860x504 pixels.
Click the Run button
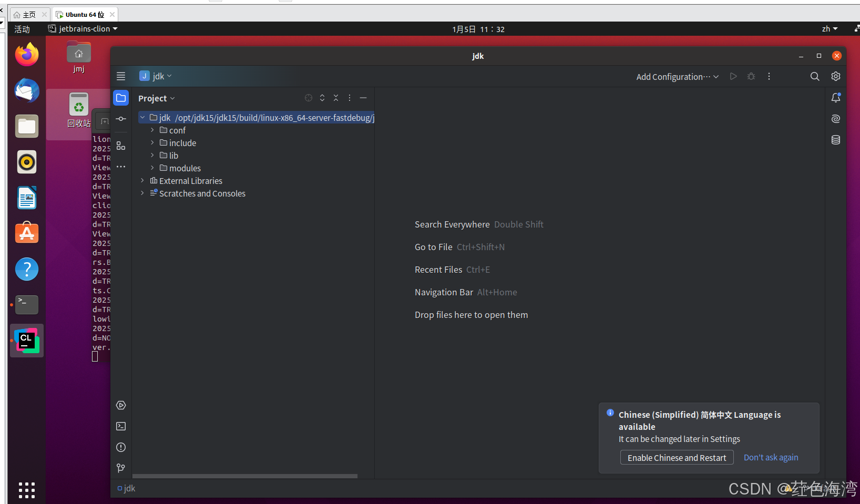pos(733,76)
